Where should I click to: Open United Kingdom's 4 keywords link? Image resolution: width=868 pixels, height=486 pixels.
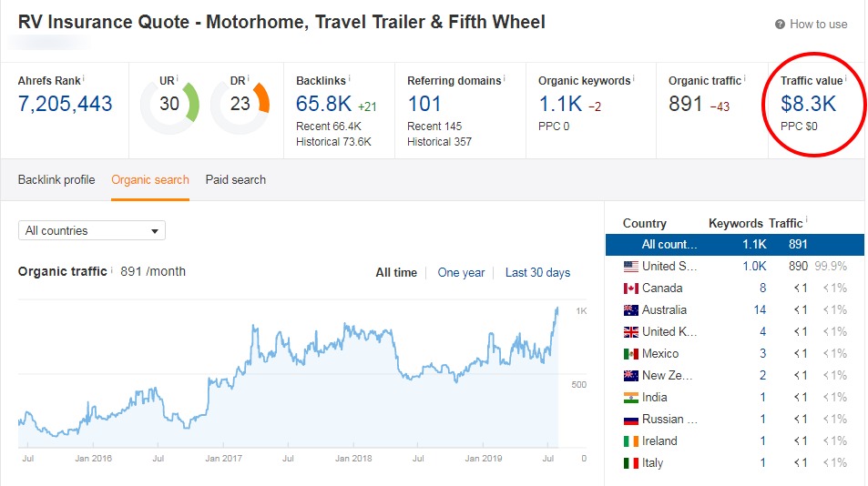pos(763,332)
